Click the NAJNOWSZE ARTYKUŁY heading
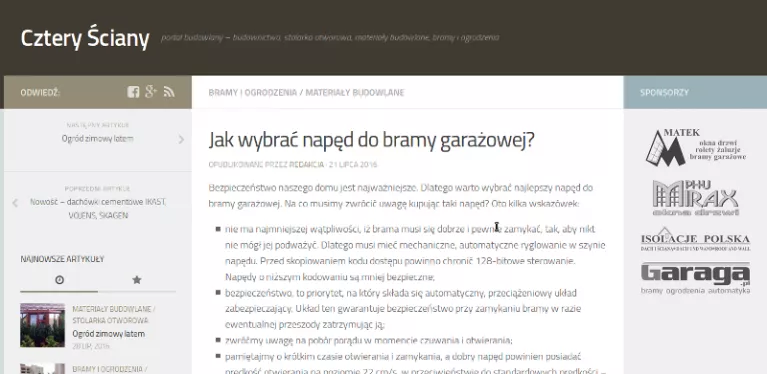 click(62, 259)
